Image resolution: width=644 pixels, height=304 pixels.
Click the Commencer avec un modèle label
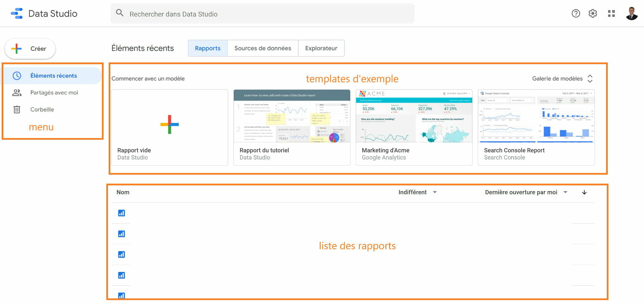point(148,79)
